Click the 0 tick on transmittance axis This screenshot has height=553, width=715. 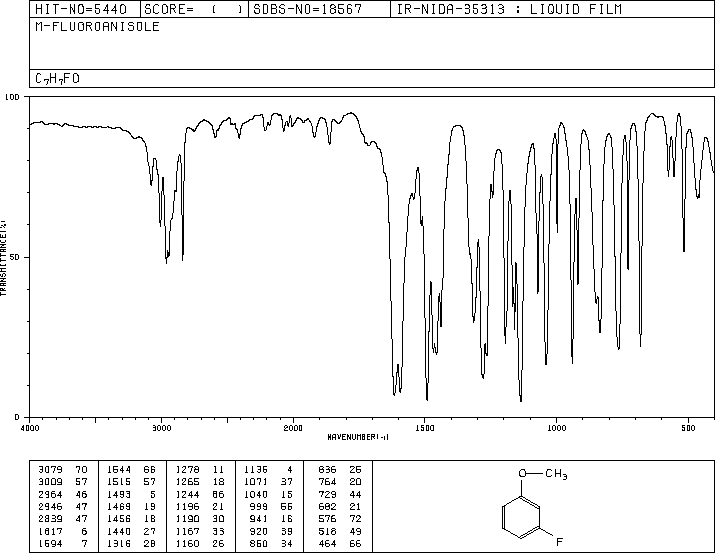17,417
